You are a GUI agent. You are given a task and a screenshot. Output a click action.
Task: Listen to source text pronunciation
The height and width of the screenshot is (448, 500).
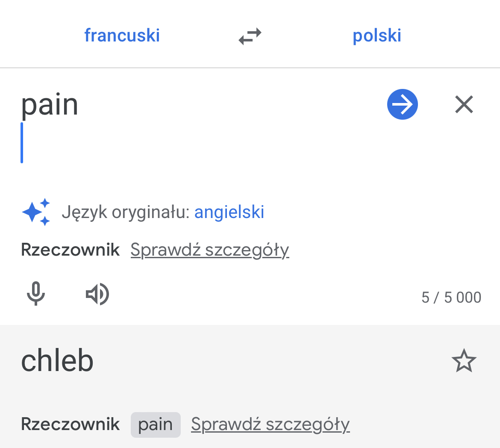[97, 294]
